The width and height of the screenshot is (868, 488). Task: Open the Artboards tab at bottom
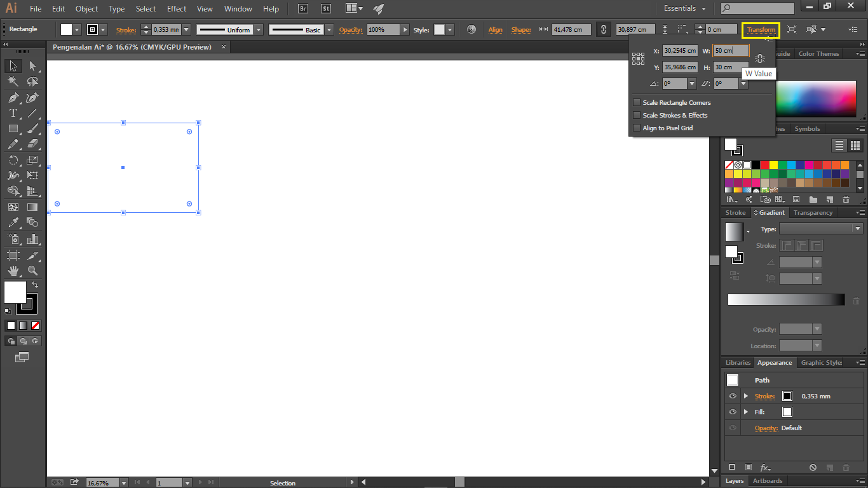click(767, 481)
